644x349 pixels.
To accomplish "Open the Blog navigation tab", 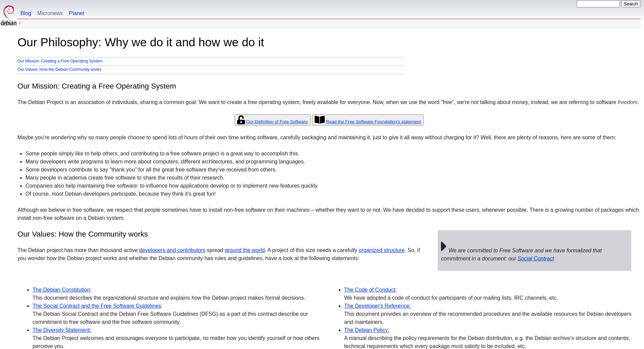I will point(26,13).
